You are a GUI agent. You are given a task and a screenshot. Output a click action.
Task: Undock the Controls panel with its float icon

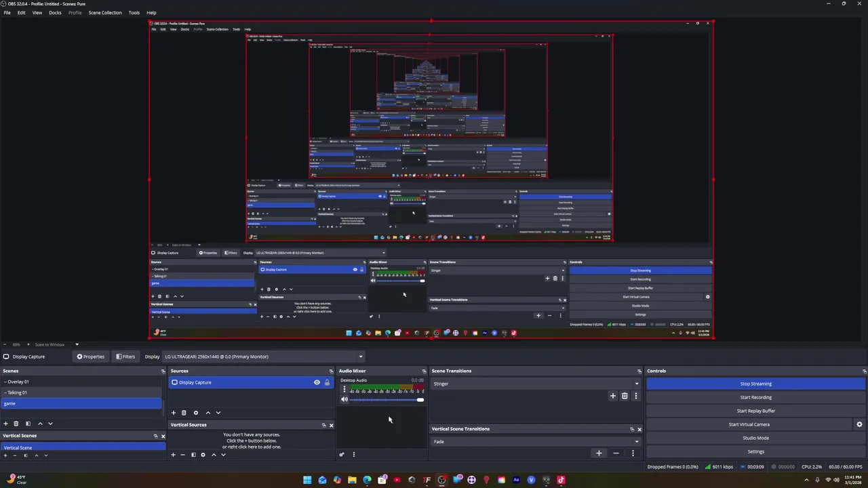[x=864, y=371]
